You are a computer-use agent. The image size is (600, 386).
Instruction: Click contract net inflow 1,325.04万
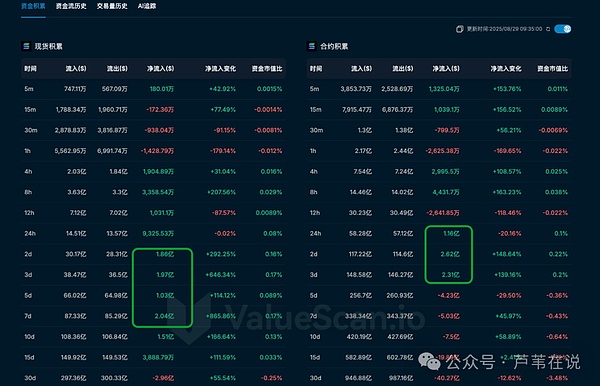[x=444, y=89]
